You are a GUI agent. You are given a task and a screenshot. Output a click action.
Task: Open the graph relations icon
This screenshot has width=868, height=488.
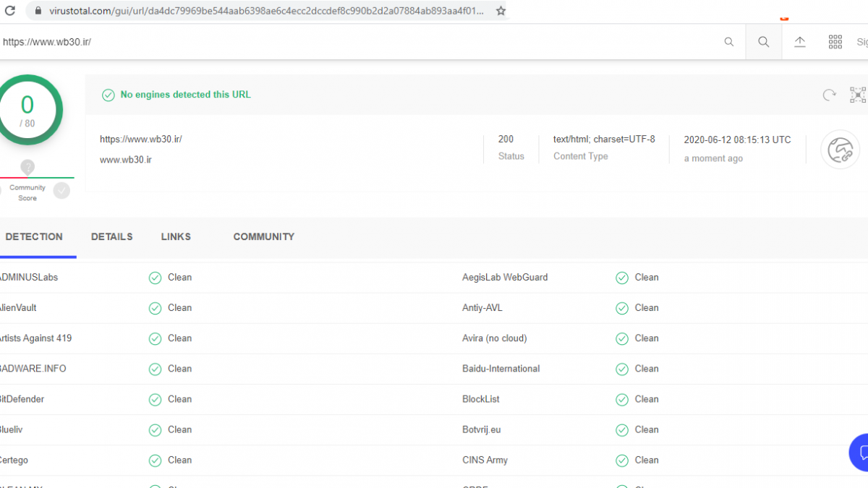coord(859,95)
